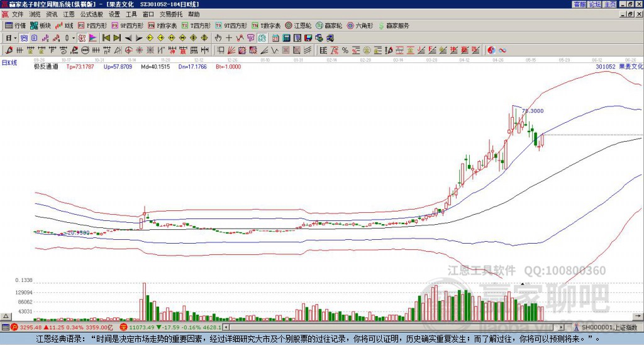Click the Tp=73.1787 indicator value
The image size is (644, 345).
click(80, 67)
